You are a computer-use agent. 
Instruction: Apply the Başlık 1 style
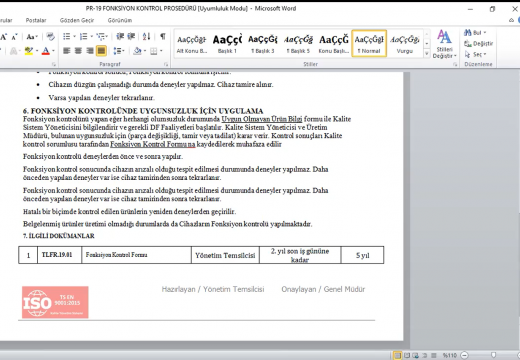(227, 44)
